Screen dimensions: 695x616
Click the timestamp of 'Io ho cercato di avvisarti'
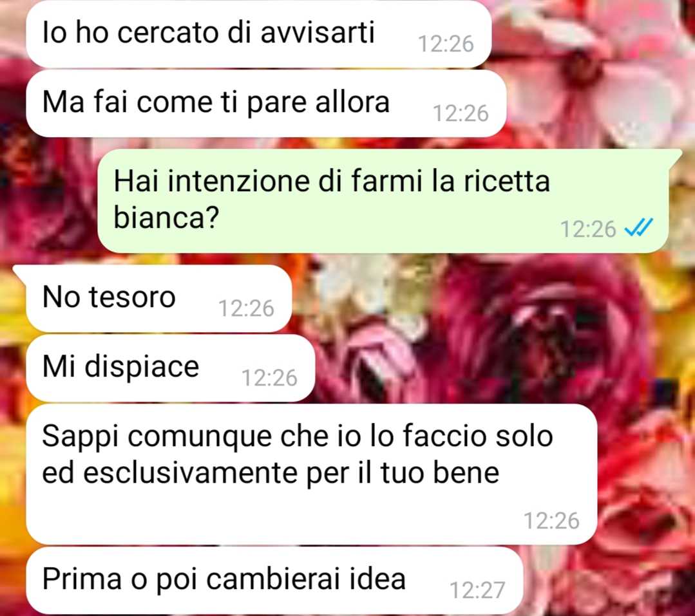point(446,44)
